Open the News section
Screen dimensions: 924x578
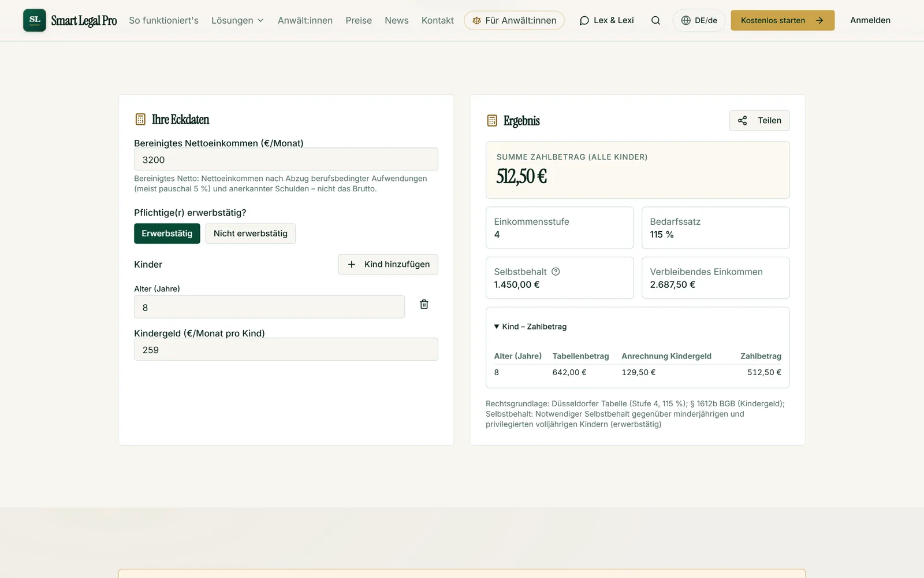pyautogui.click(x=397, y=20)
